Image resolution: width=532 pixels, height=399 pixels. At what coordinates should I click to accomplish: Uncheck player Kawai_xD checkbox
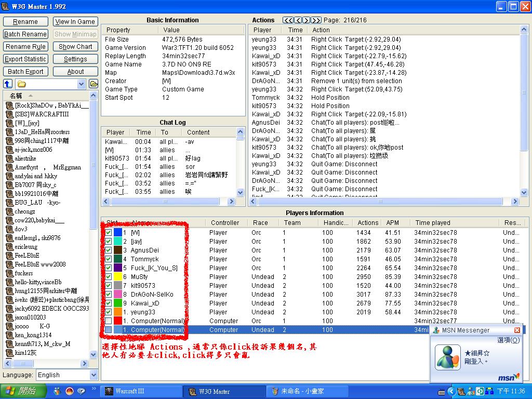tap(109, 303)
